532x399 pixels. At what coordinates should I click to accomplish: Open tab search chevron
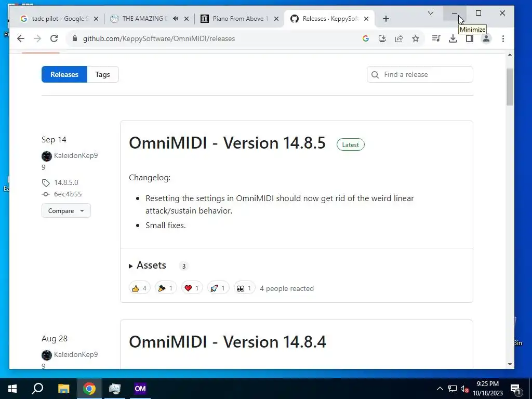click(x=431, y=13)
